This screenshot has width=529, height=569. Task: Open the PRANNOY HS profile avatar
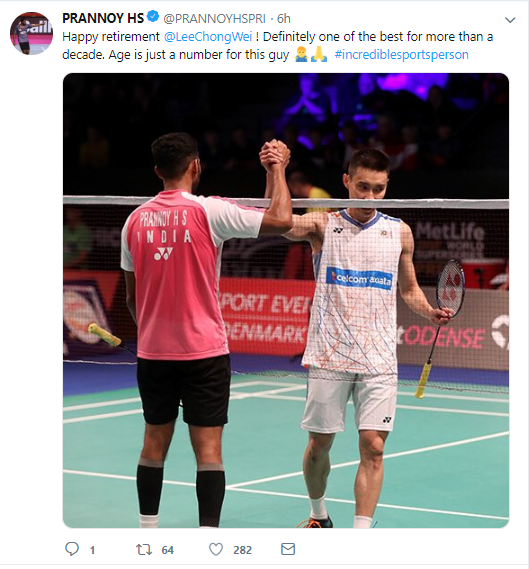pos(31,33)
